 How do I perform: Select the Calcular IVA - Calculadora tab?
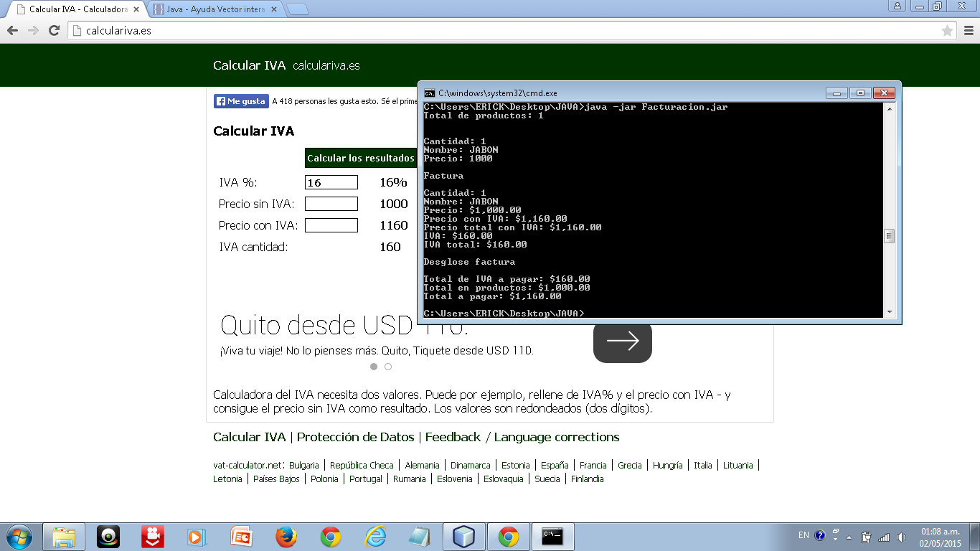76,10
